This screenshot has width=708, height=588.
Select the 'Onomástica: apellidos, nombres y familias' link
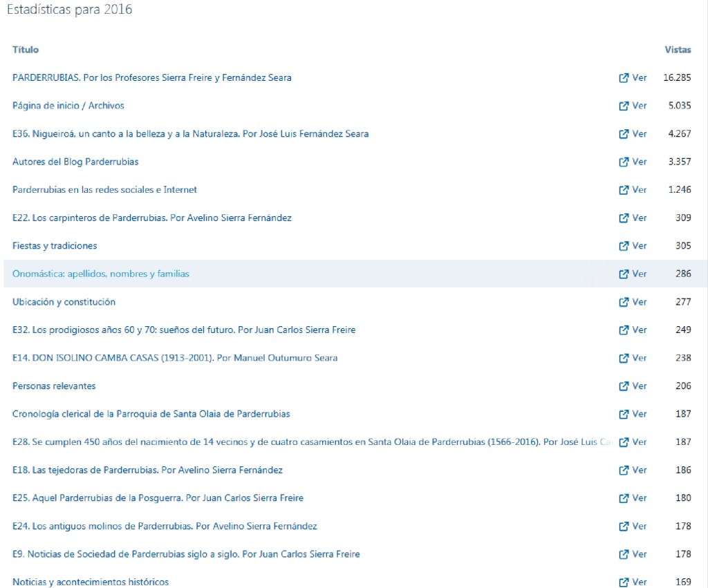(x=101, y=274)
